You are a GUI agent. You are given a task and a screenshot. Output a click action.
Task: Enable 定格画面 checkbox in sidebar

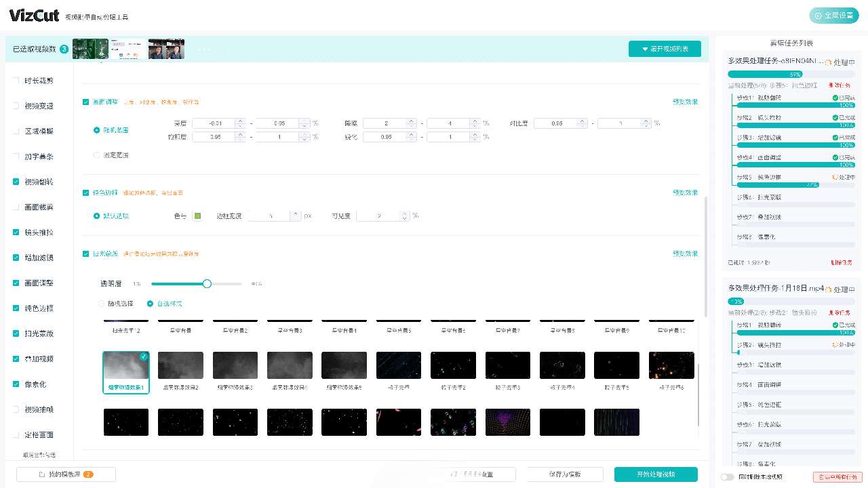coord(16,434)
